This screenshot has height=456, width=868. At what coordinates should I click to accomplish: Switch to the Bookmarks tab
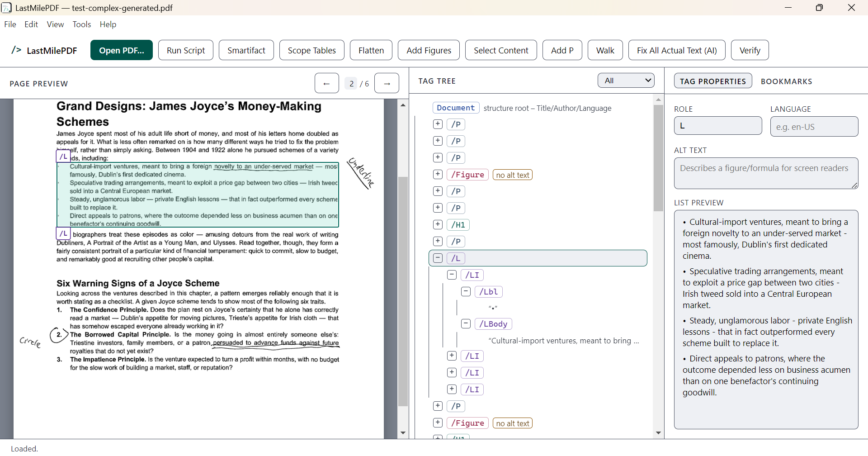coord(787,81)
